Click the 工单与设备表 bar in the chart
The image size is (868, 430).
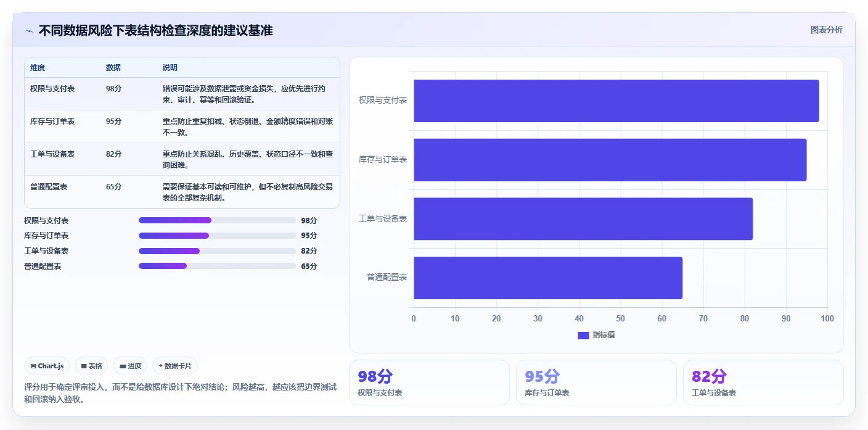pyautogui.click(x=583, y=218)
